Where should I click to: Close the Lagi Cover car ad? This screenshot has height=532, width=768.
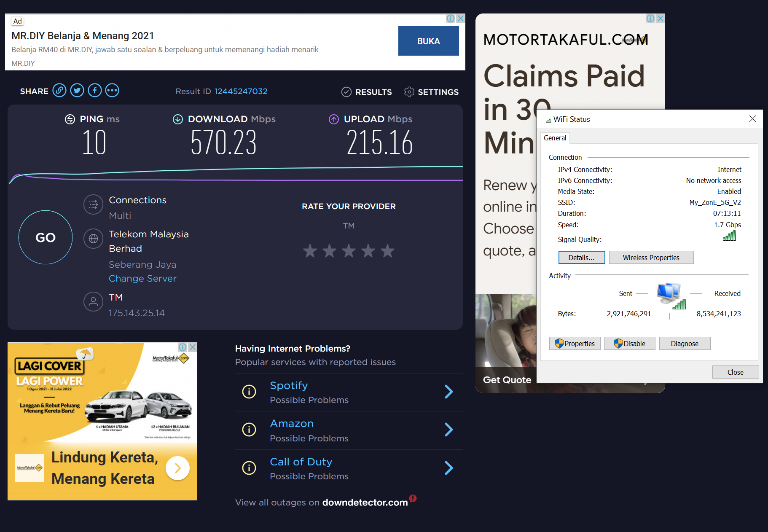(193, 347)
